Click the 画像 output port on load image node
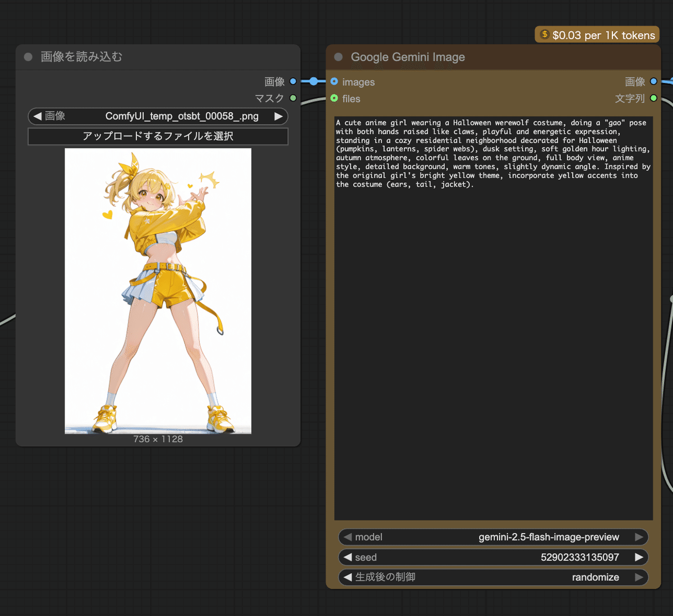This screenshot has height=616, width=673. tap(293, 82)
